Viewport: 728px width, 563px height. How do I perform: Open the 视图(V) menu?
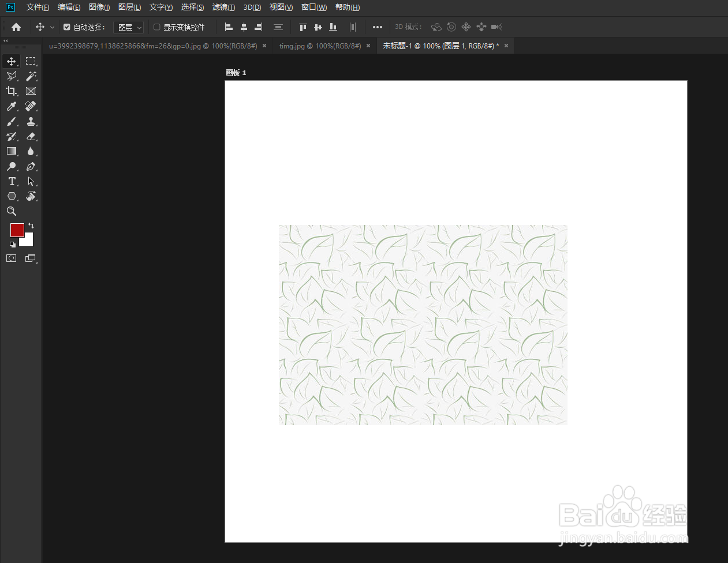pos(281,7)
